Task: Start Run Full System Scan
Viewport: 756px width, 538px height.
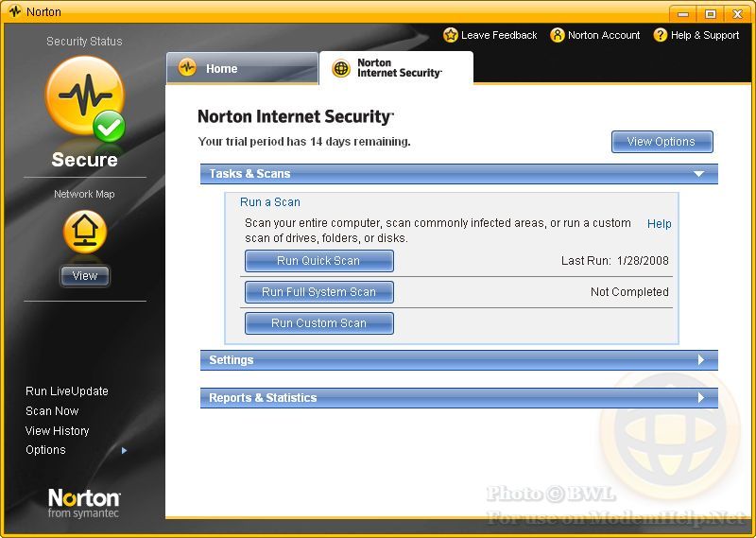Action: tap(319, 292)
